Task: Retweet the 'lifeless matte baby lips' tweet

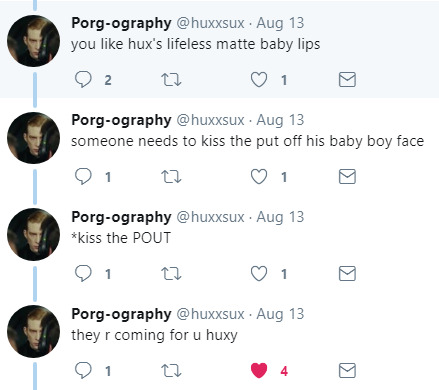Action: [x=171, y=80]
